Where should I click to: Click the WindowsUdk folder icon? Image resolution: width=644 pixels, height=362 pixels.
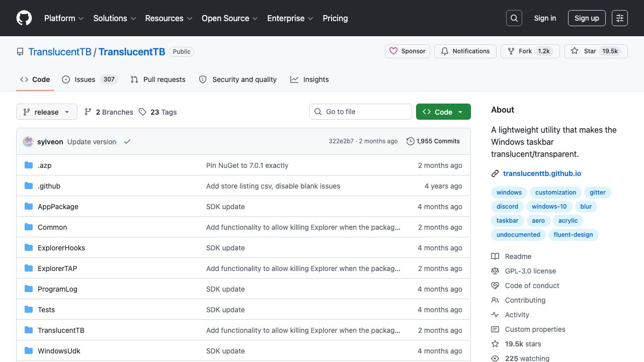tap(29, 351)
